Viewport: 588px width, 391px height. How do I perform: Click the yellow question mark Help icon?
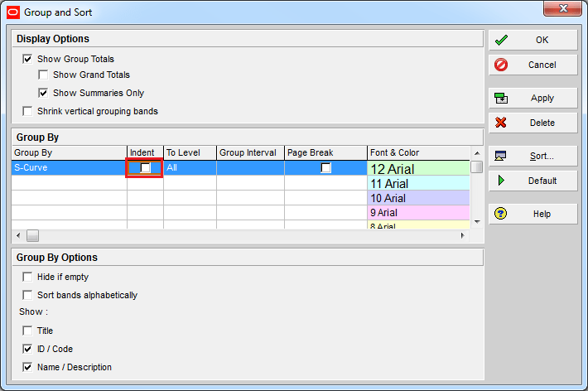click(x=501, y=214)
